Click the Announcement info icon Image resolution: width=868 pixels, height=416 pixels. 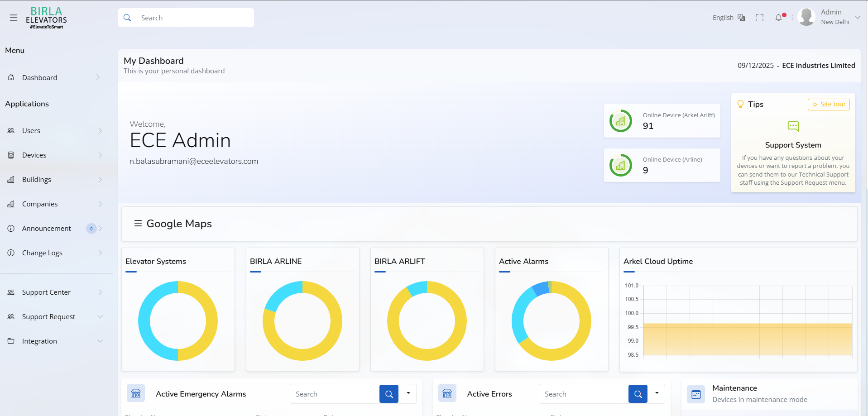coord(11,228)
